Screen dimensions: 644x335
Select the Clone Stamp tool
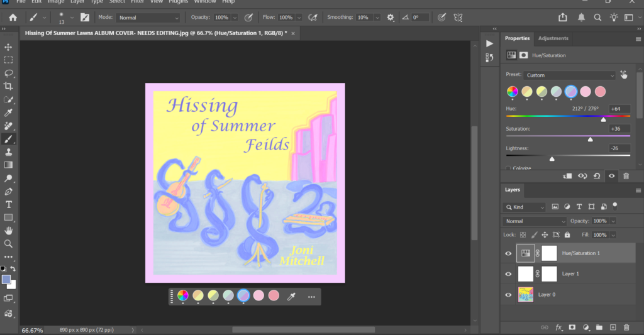coord(8,152)
